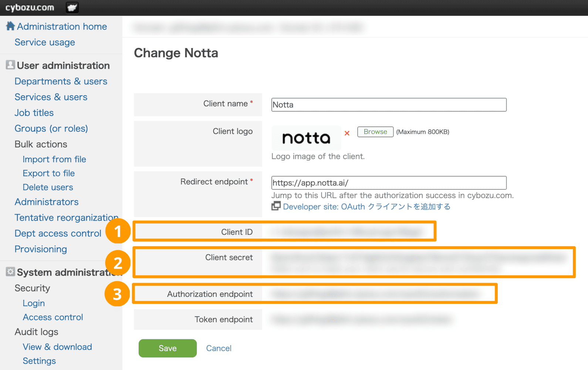This screenshot has width=588, height=370.
Task: Open Login security settings
Action: [34, 303]
